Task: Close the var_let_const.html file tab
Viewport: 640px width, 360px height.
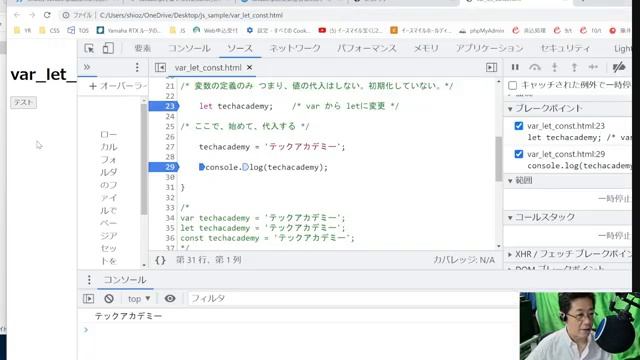Action: pyautogui.click(x=249, y=67)
